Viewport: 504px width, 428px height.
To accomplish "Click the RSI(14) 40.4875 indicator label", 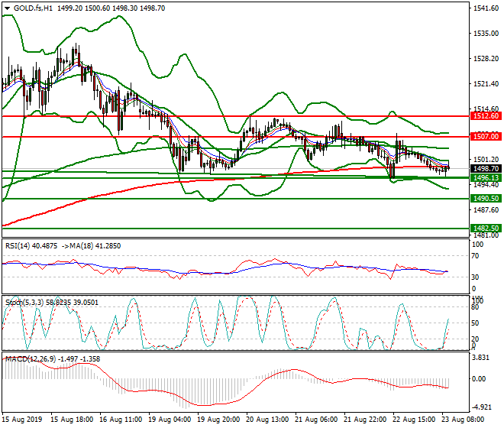I will pos(31,246).
